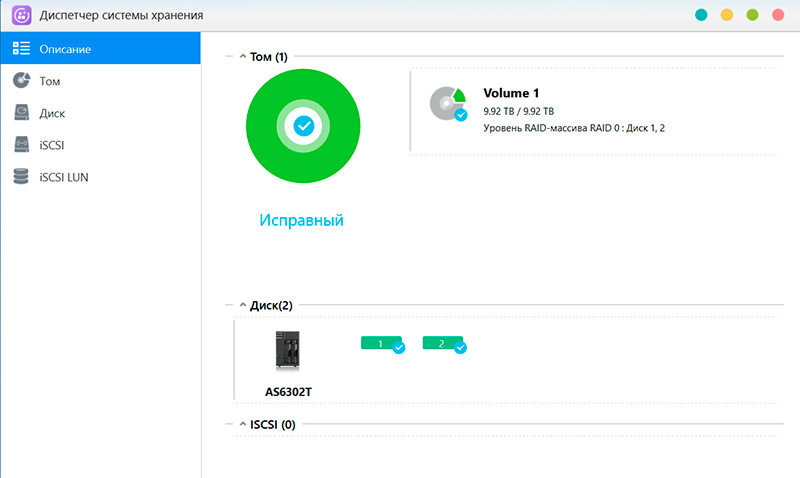Select the Описание list icon in sidebar
Viewport: 800px width, 478px height.
click(x=21, y=49)
